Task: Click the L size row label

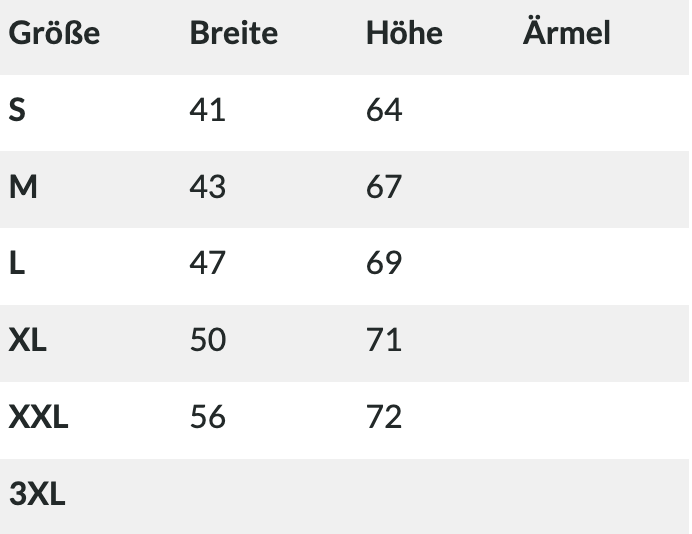Action: pyautogui.click(x=16, y=263)
